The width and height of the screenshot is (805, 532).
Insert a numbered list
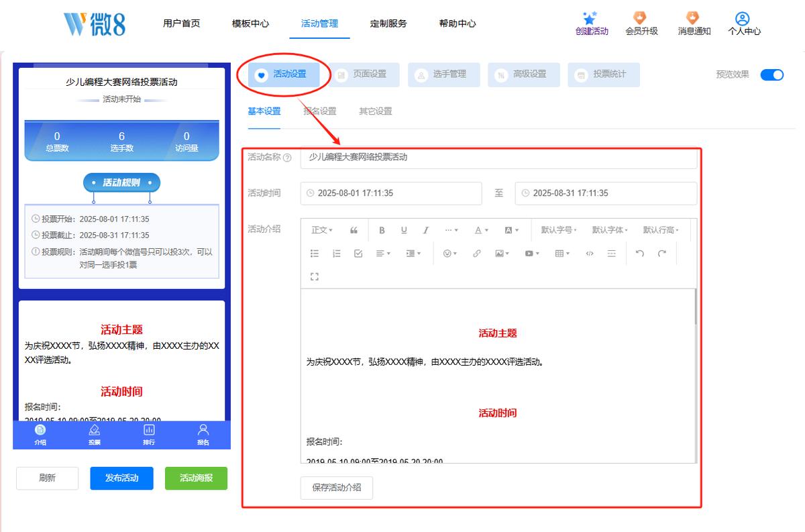[x=336, y=254]
